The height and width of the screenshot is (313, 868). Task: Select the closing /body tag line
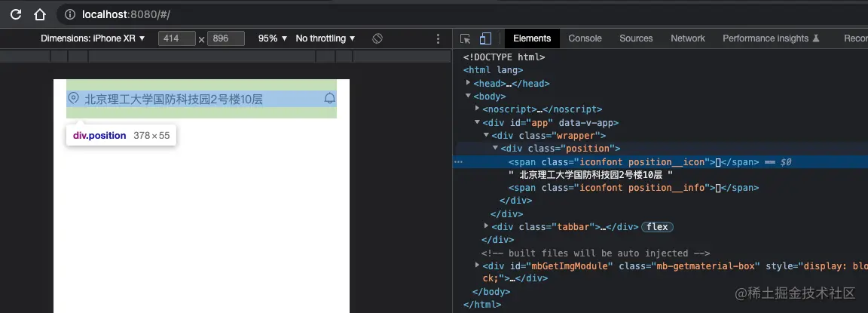(x=491, y=291)
